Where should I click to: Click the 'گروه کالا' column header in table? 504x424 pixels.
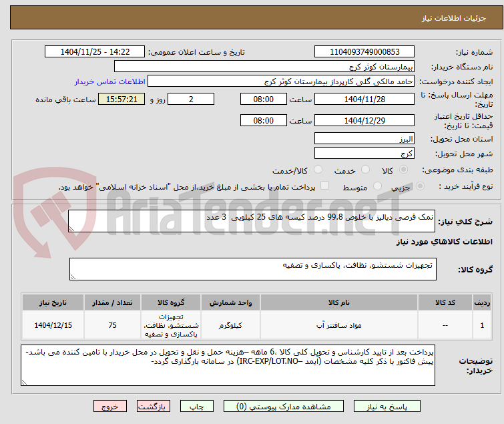[171, 303]
